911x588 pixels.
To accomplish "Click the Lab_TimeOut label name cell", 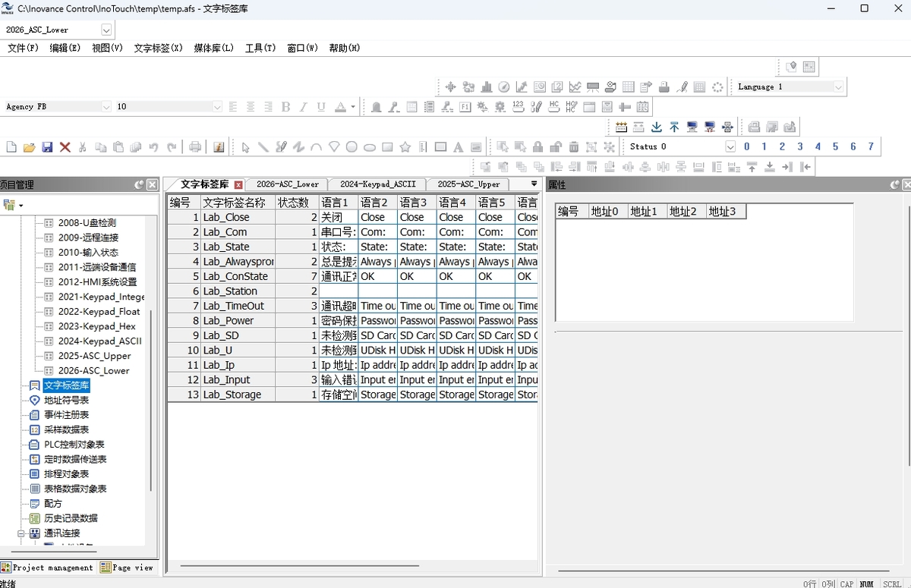I will pyautogui.click(x=238, y=306).
